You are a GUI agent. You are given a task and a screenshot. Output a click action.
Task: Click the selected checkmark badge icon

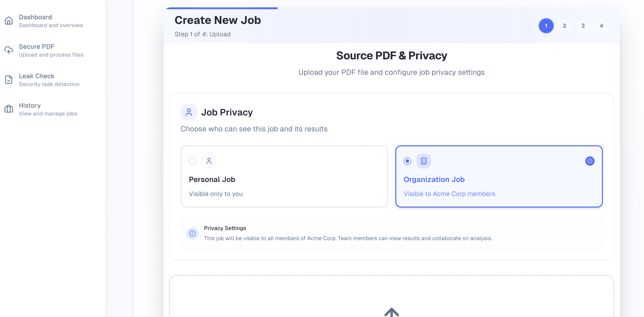(590, 161)
